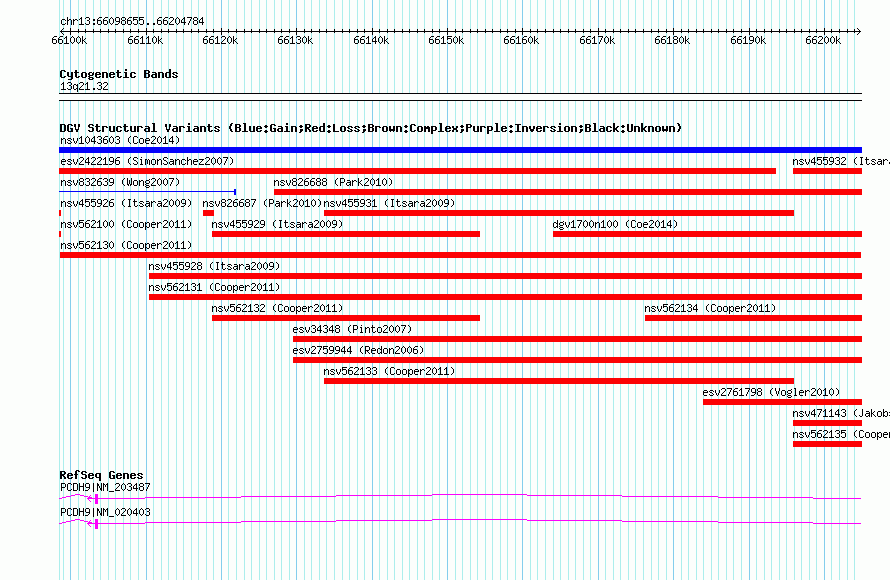Select the red dgv1700n100 loss bar
The width and height of the screenshot is (890, 580).
pos(707,234)
